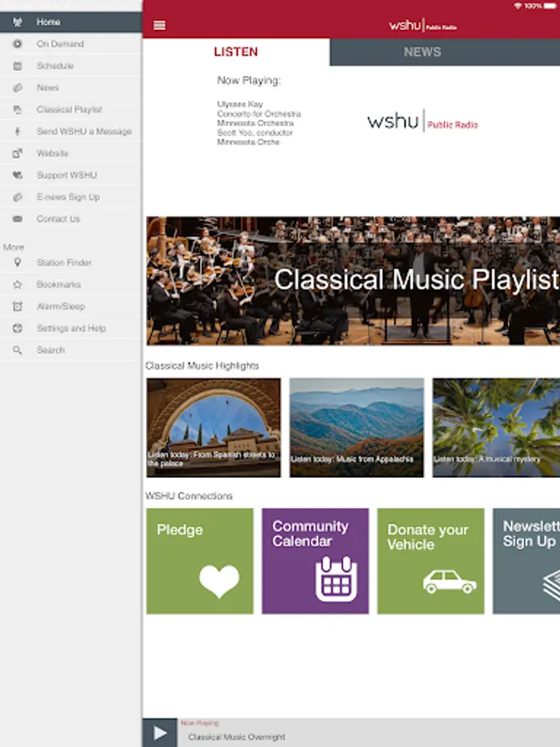
Task: Open Alarm/Sleep clock icon
Action: click(17, 306)
